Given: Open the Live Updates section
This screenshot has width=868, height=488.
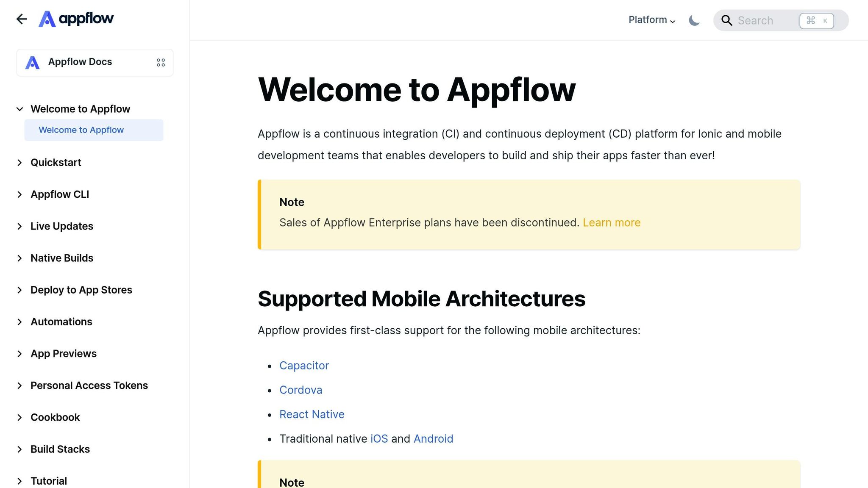Looking at the screenshot, I should (62, 227).
